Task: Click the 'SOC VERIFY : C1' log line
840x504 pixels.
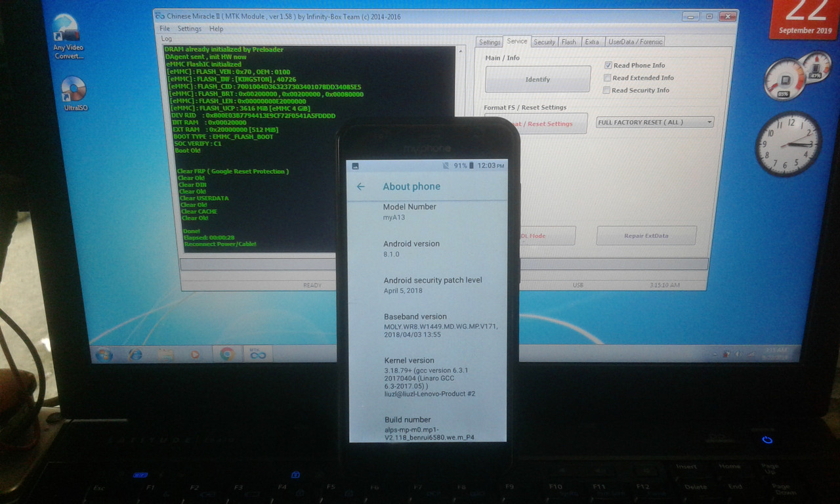Action: [x=198, y=144]
